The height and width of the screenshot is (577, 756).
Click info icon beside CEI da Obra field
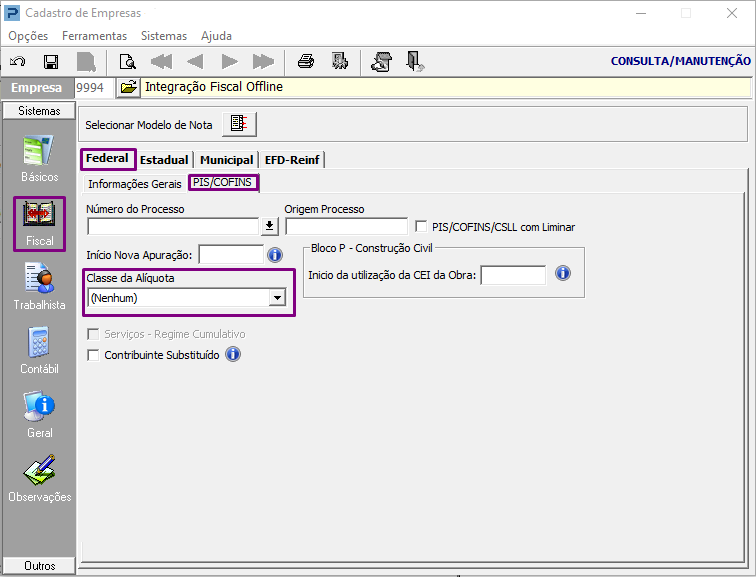(563, 273)
